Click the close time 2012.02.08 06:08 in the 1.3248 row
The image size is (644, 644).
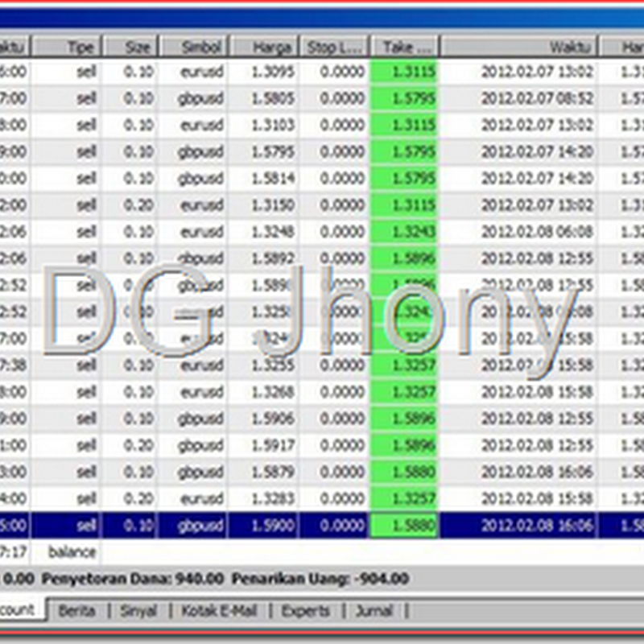click(x=537, y=232)
